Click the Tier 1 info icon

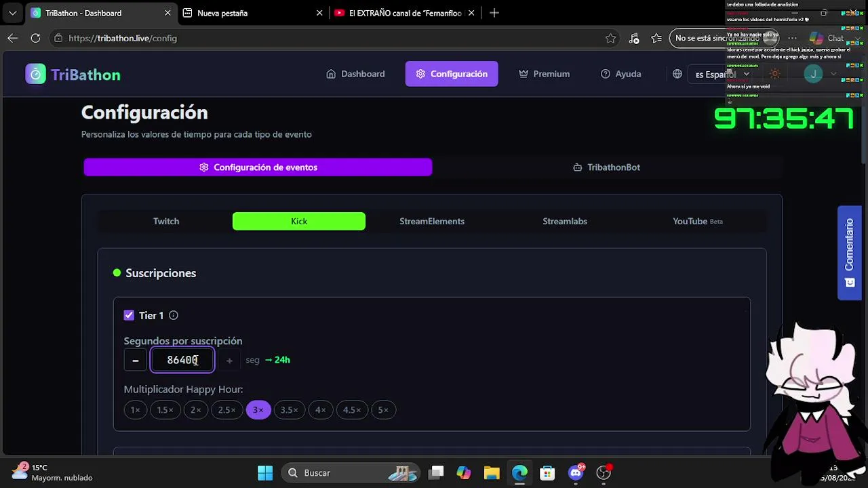(174, 315)
